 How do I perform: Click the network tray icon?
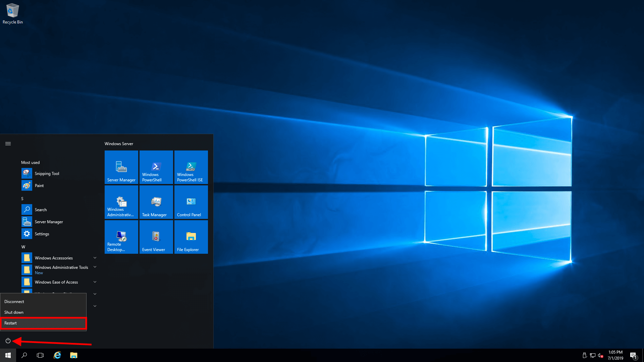pos(593,355)
